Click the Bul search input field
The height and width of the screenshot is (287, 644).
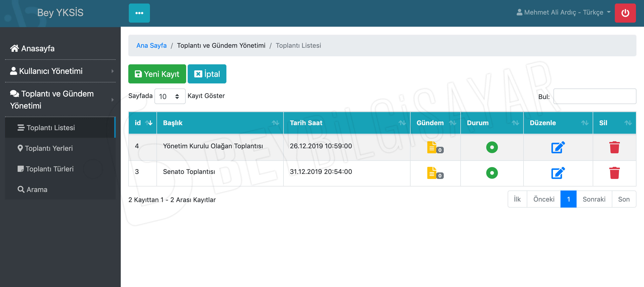(x=594, y=96)
